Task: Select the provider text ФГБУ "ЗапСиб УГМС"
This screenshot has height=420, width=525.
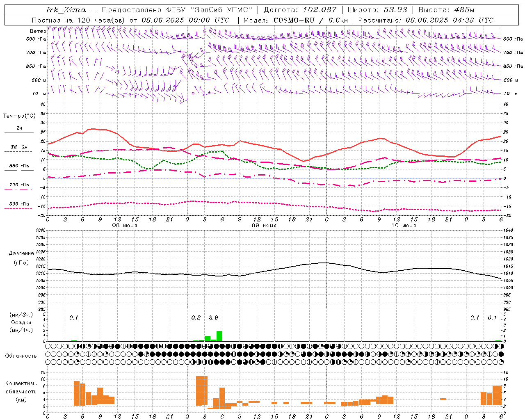Action: coord(209,10)
